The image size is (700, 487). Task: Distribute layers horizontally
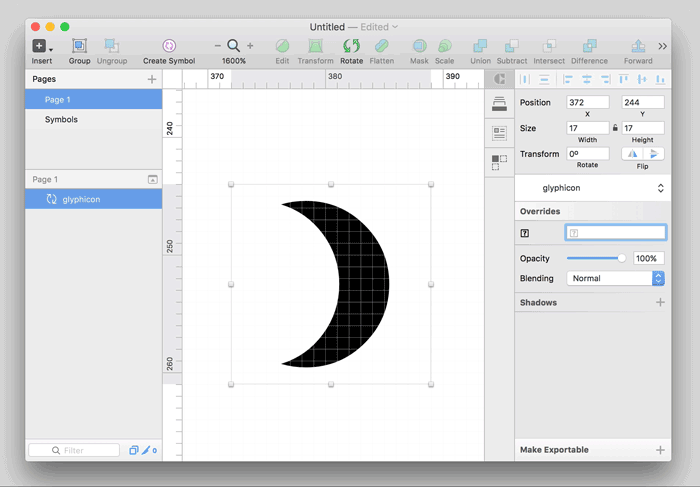point(525,79)
